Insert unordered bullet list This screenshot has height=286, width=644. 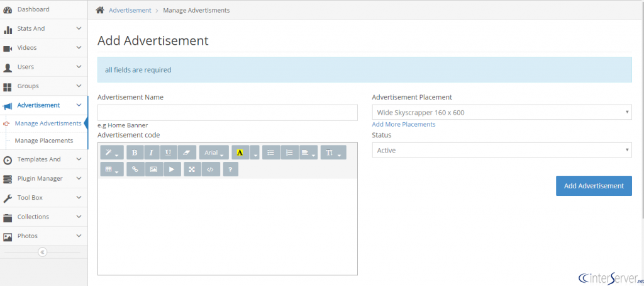(270, 152)
